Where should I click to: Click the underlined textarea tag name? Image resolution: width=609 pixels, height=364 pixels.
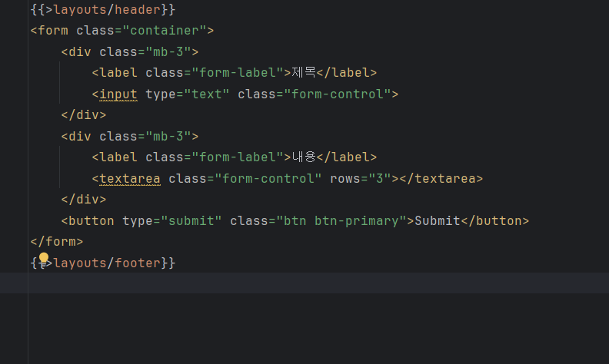point(130,178)
